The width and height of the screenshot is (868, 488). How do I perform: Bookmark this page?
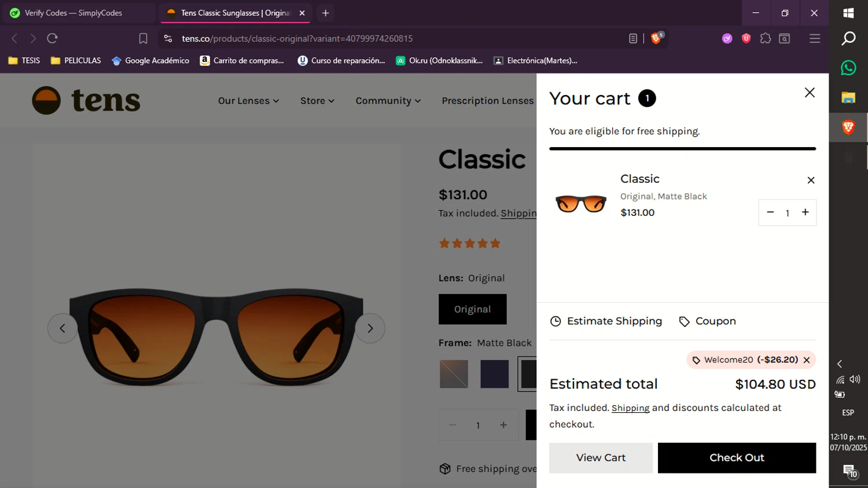[x=143, y=38]
